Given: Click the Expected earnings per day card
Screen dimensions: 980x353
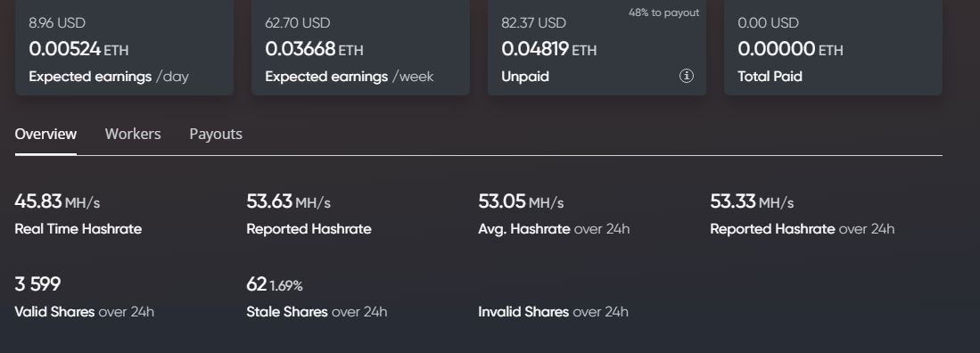Looking at the screenshot, I should [124, 47].
